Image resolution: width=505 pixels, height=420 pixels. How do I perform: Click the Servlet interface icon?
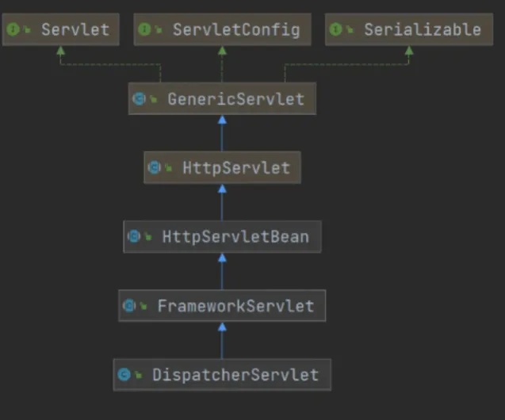[x=13, y=29]
